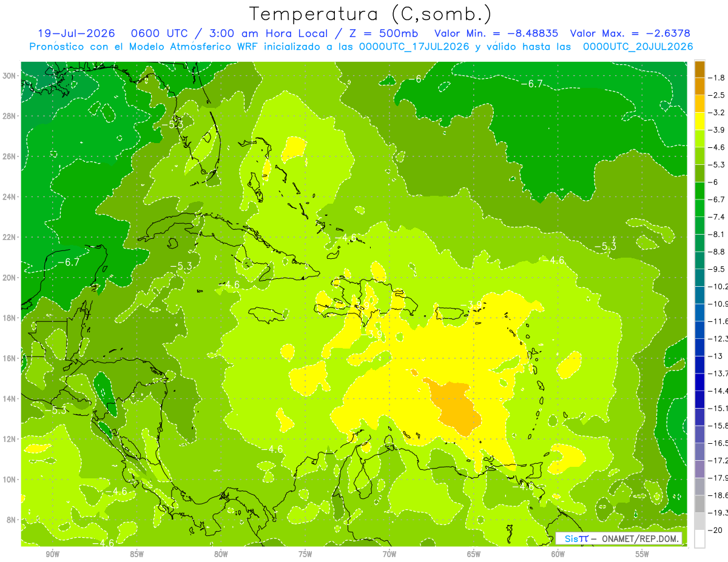
Task: Select the '-6.7' contour label near 30N top right
Action: click(x=531, y=84)
